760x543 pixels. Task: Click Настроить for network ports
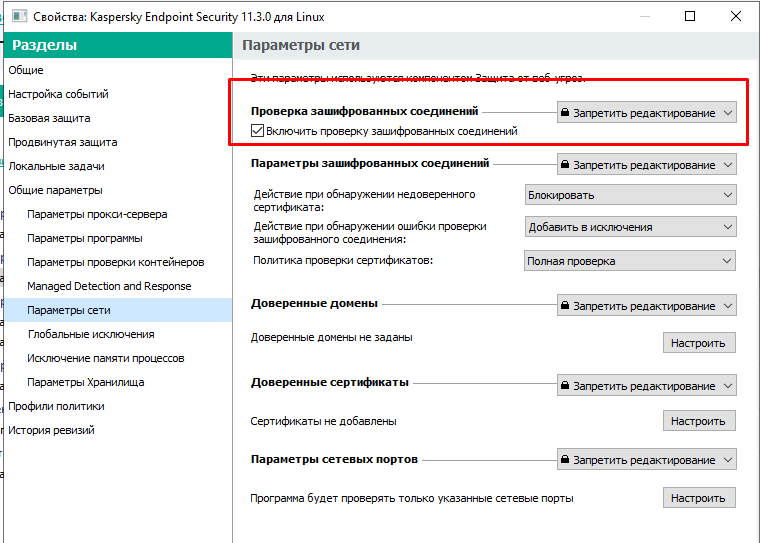699,498
